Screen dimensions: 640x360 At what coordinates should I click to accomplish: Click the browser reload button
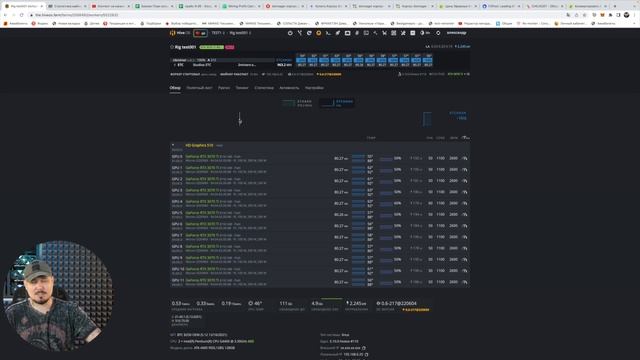point(22,15)
